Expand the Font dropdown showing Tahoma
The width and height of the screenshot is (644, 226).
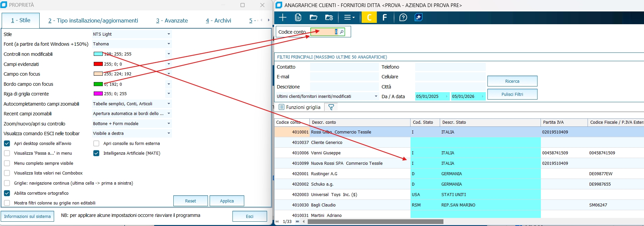[169, 44]
